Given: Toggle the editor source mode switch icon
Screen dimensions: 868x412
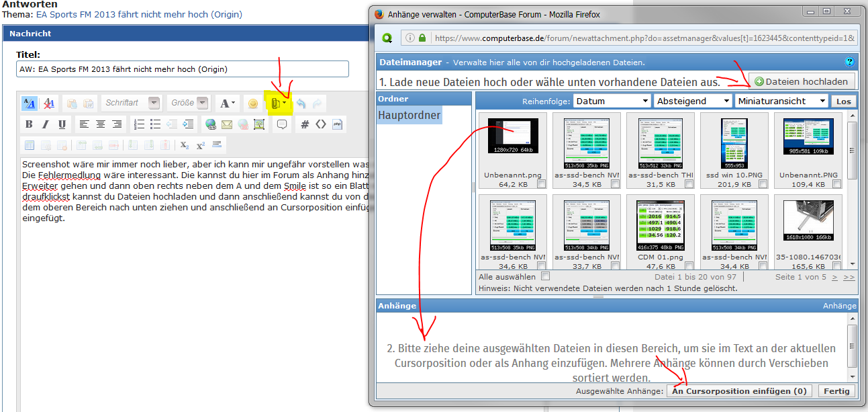Looking at the screenshot, I should click(30, 104).
